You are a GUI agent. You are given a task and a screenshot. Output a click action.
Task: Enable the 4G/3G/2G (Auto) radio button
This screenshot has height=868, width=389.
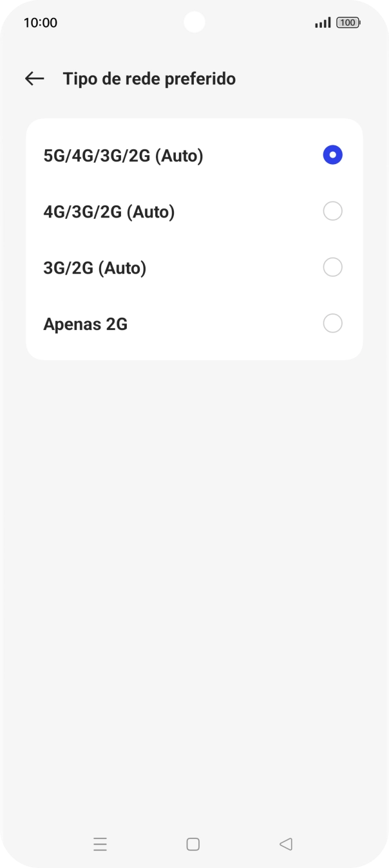click(332, 211)
